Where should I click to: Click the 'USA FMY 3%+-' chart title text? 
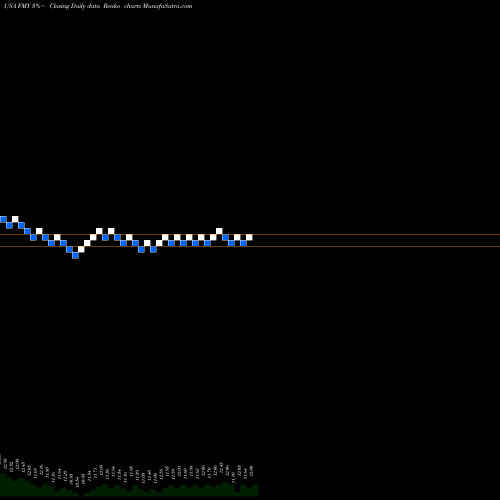point(25,6)
